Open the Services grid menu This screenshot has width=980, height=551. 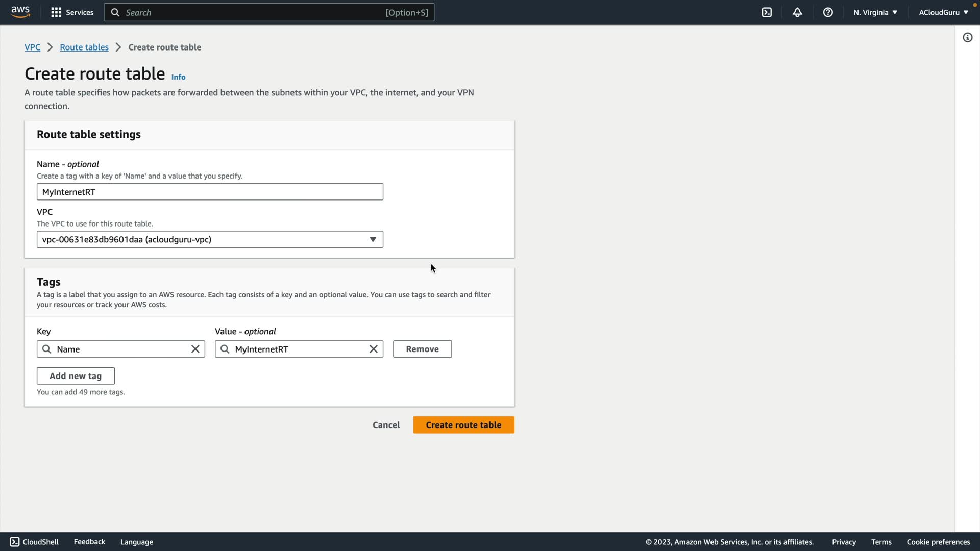tap(72, 12)
